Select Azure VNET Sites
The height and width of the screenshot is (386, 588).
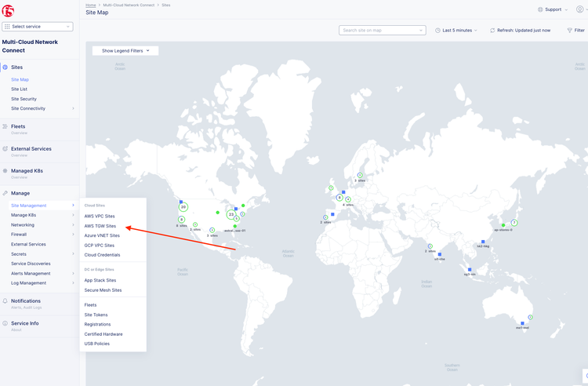[102, 235]
